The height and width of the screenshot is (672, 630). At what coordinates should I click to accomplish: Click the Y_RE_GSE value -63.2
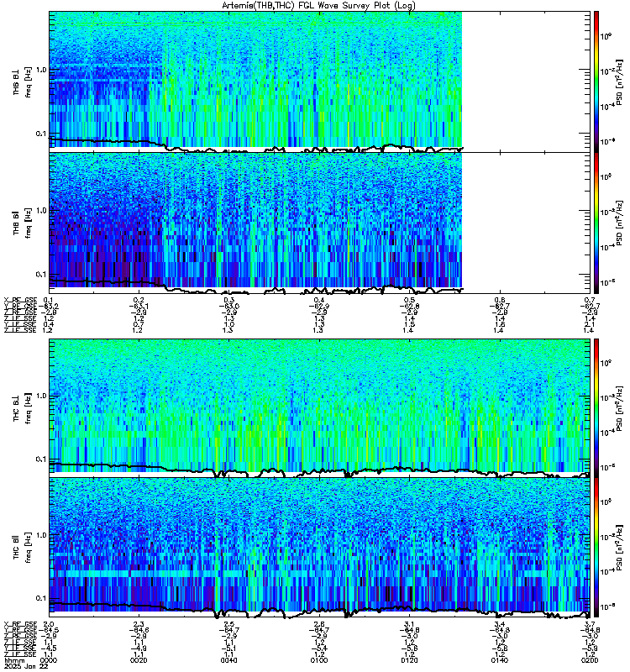click(x=49, y=306)
